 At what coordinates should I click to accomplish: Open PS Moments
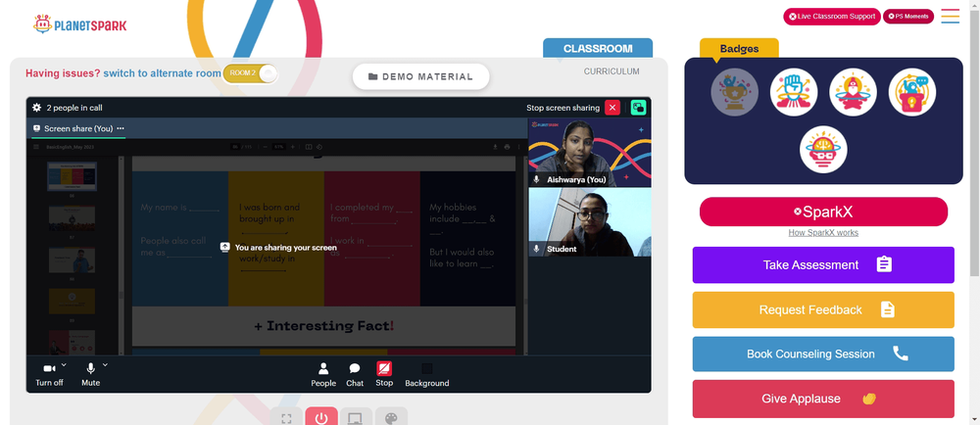coord(908,17)
